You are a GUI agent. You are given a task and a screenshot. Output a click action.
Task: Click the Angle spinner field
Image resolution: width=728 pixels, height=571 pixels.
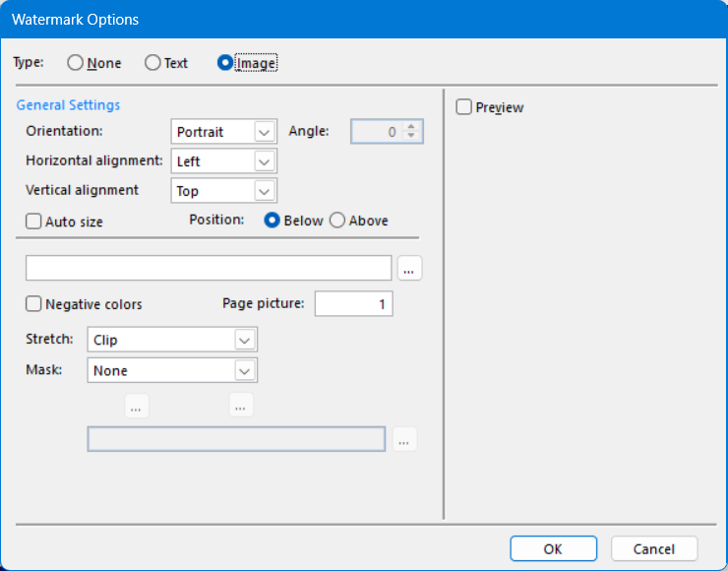379,132
